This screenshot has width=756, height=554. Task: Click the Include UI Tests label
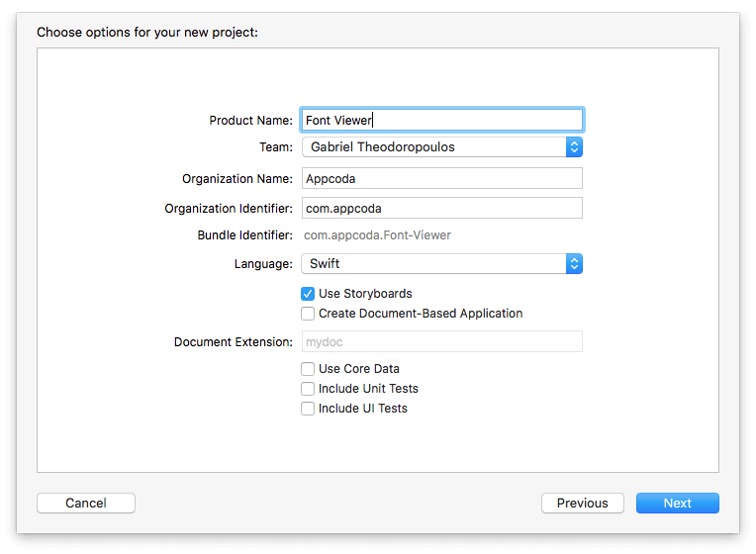(362, 409)
